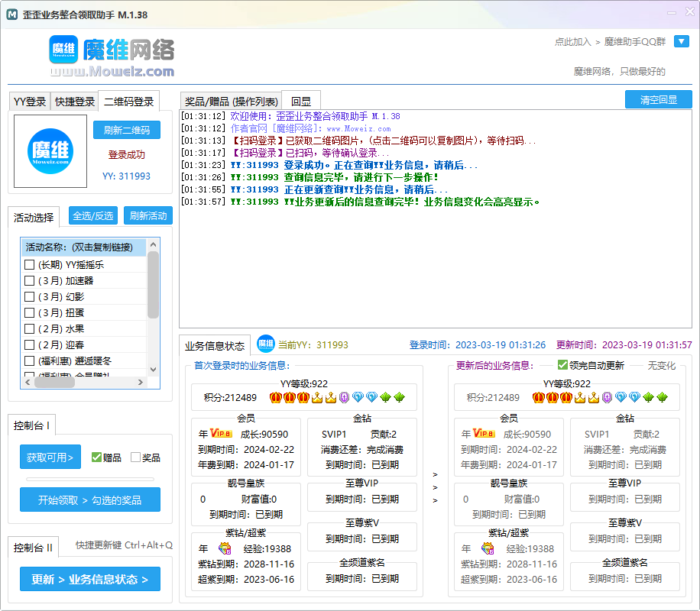This screenshot has height=611, width=700.
Task: Check the (3月) 扭蛋 activity
Action: [x=30, y=313]
